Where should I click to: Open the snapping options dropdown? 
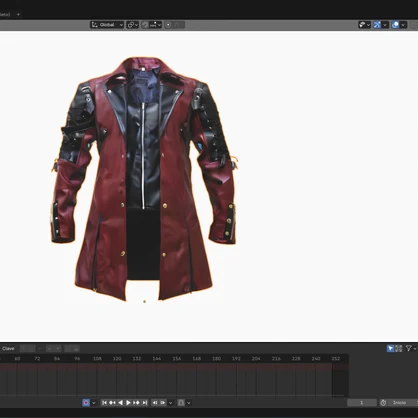(x=156, y=25)
